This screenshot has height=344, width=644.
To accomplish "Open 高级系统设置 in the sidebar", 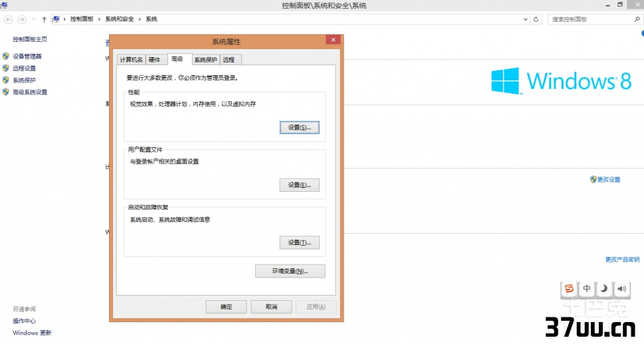I will point(30,92).
